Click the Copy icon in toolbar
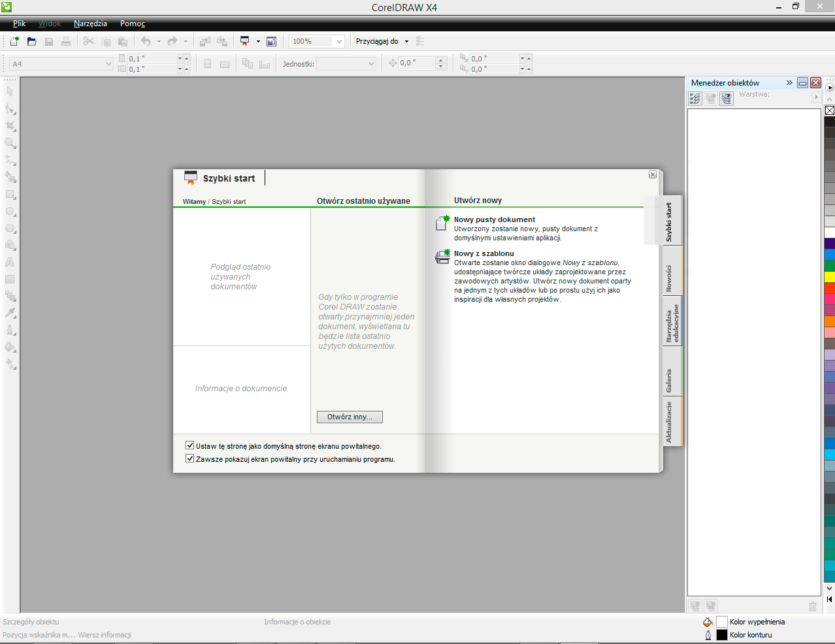Screen dimensions: 835x644 [106, 41]
